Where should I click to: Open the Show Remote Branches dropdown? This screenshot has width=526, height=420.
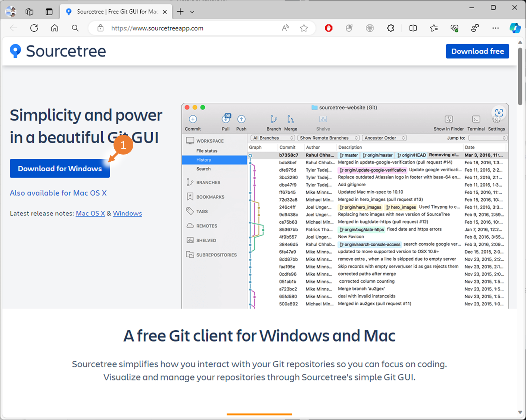tap(329, 138)
